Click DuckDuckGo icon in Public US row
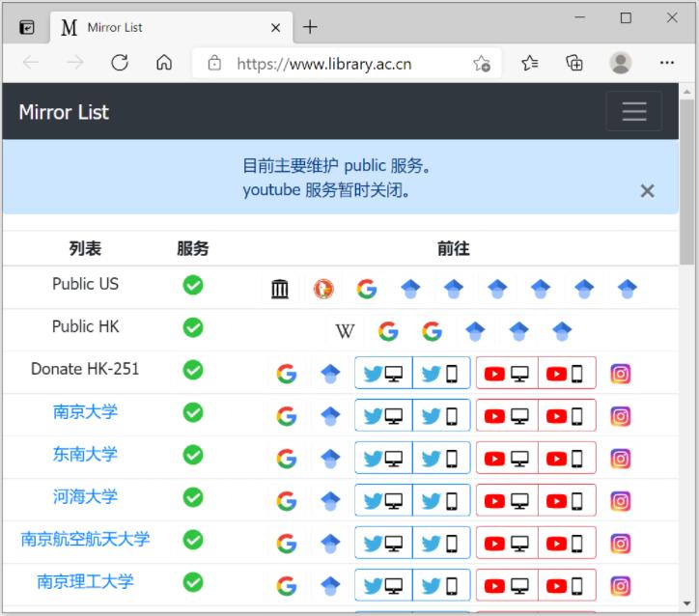This screenshot has width=699, height=616. 323,289
